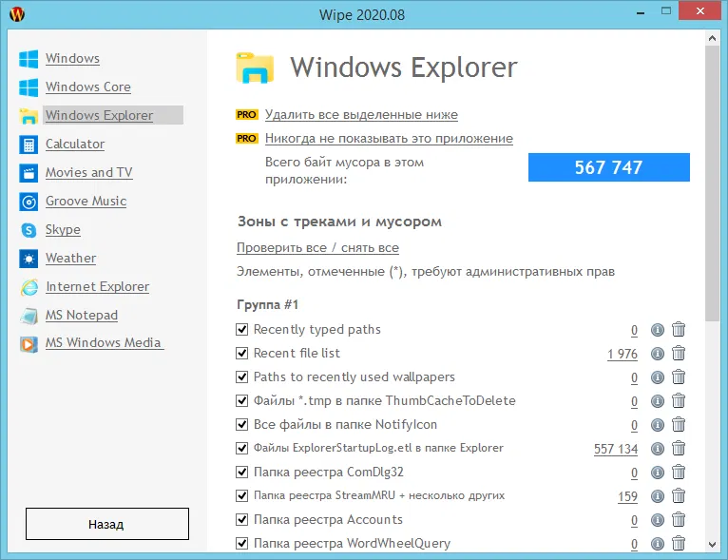
Task: Toggle the NotifyIcon folder files checkbox
Action: [242, 424]
